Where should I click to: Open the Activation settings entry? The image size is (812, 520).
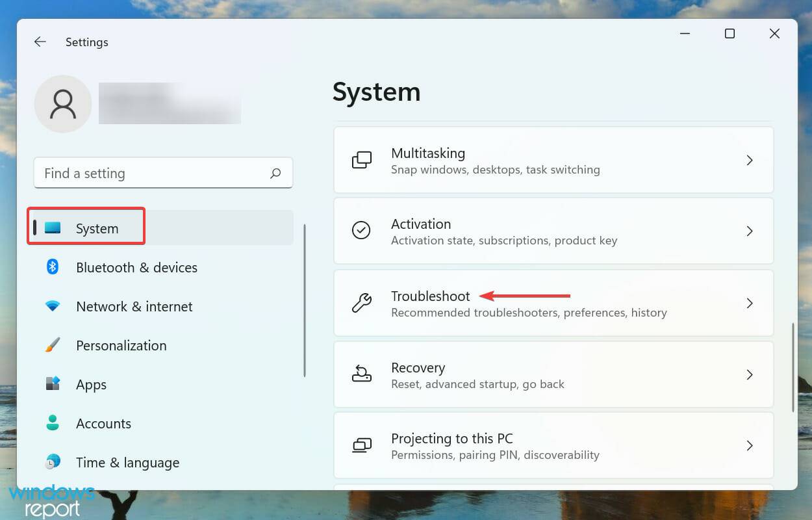click(x=552, y=231)
